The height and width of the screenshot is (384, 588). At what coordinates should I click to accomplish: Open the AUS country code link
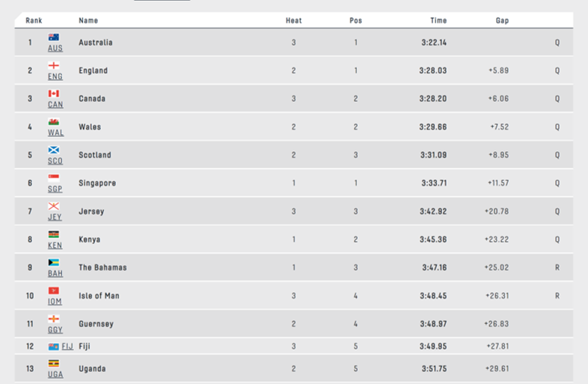point(55,48)
